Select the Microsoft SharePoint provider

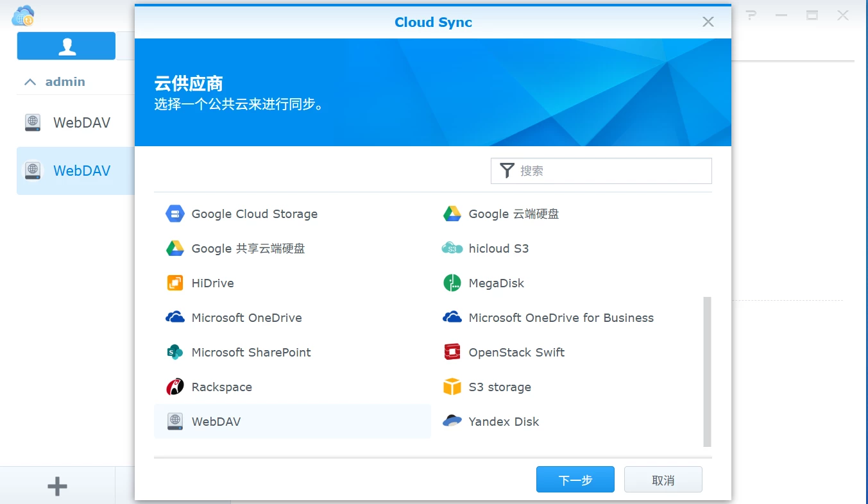(x=251, y=352)
